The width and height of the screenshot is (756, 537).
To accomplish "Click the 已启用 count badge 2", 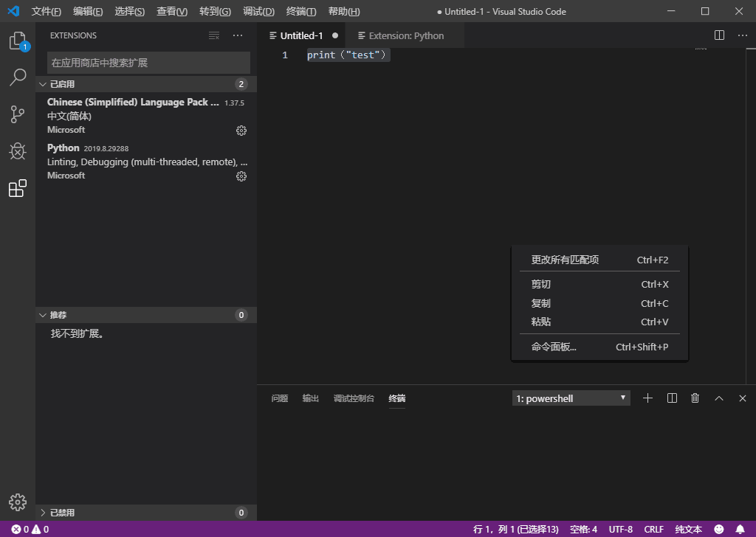I will point(241,84).
